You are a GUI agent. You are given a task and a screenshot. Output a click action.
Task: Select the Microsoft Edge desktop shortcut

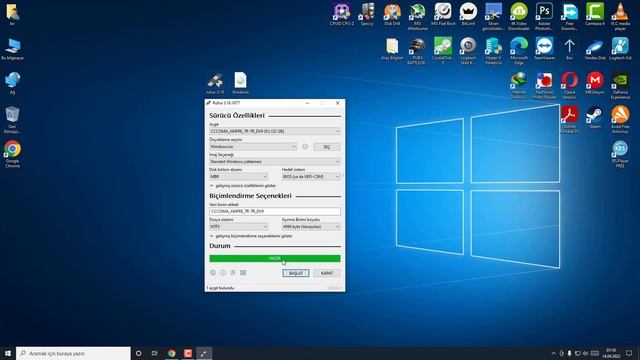pyautogui.click(x=519, y=51)
